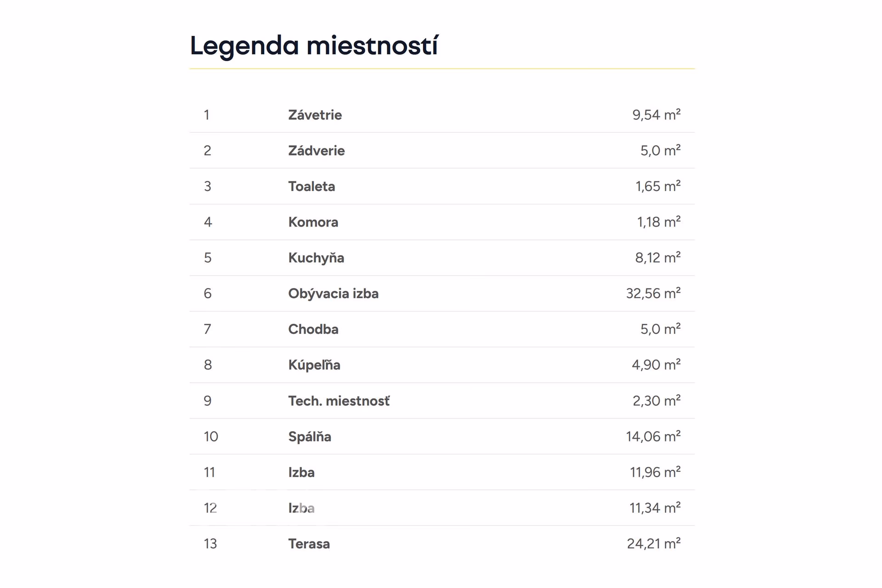Click the Toaleta row label

point(311,187)
